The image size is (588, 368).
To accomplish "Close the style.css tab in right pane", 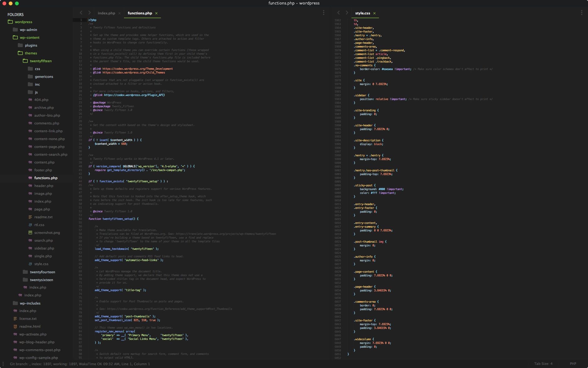I will point(374,13).
